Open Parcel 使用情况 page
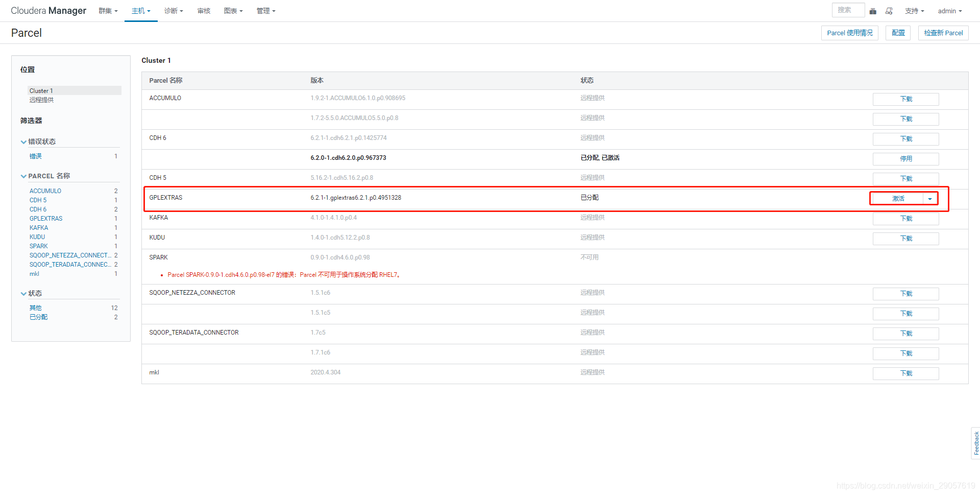Image resolution: width=980 pixels, height=495 pixels. pyautogui.click(x=850, y=33)
